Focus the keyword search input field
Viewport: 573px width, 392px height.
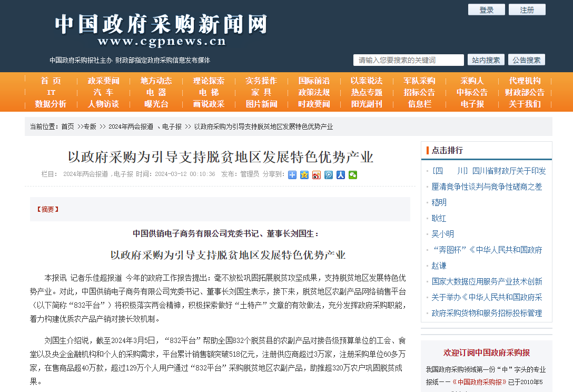point(408,60)
